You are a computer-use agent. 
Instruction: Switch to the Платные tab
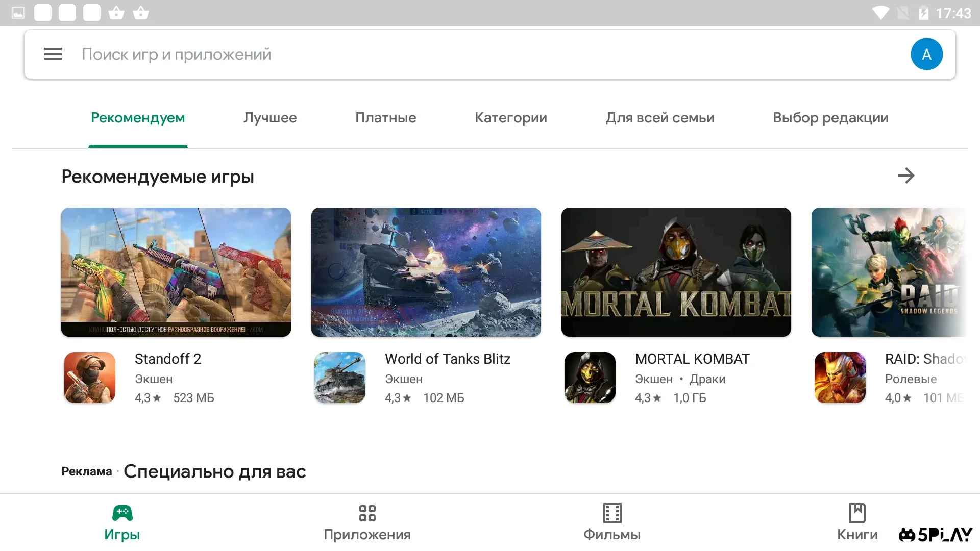[x=385, y=118]
